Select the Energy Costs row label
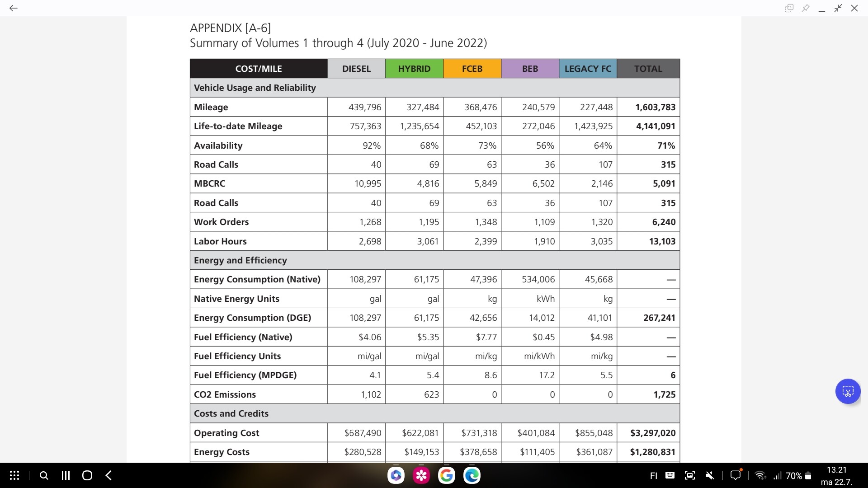The height and width of the screenshot is (488, 868). click(222, 452)
